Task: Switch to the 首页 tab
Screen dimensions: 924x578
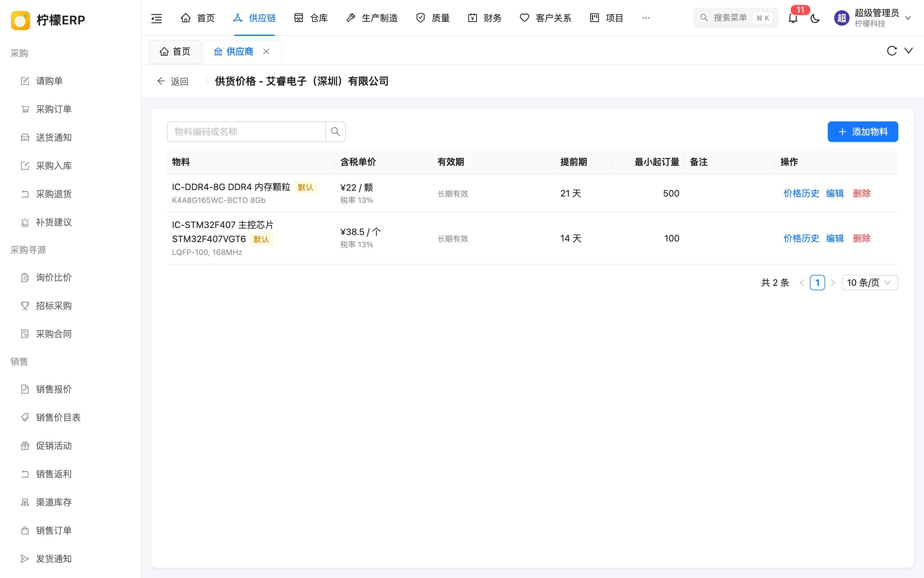Action: (175, 52)
